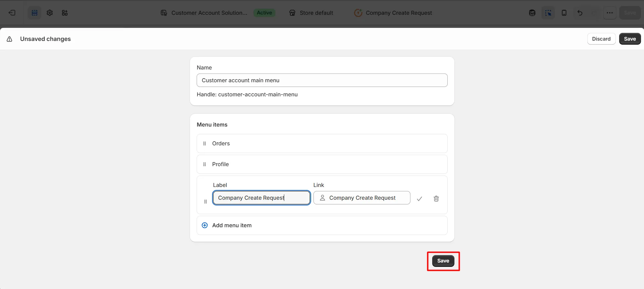Screen dimensions: 644x289
Task: Click the exit editor icon
Action: coord(12,13)
